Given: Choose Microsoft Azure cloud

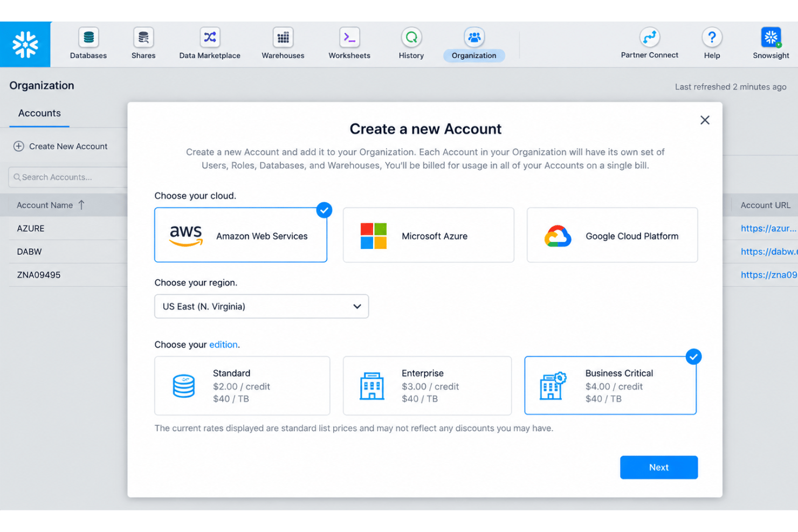Looking at the screenshot, I should tap(429, 235).
